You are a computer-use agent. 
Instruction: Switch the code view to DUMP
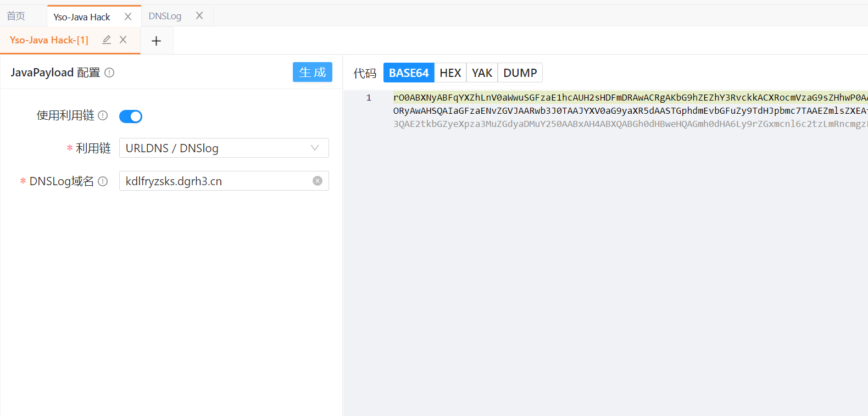click(x=520, y=73)
